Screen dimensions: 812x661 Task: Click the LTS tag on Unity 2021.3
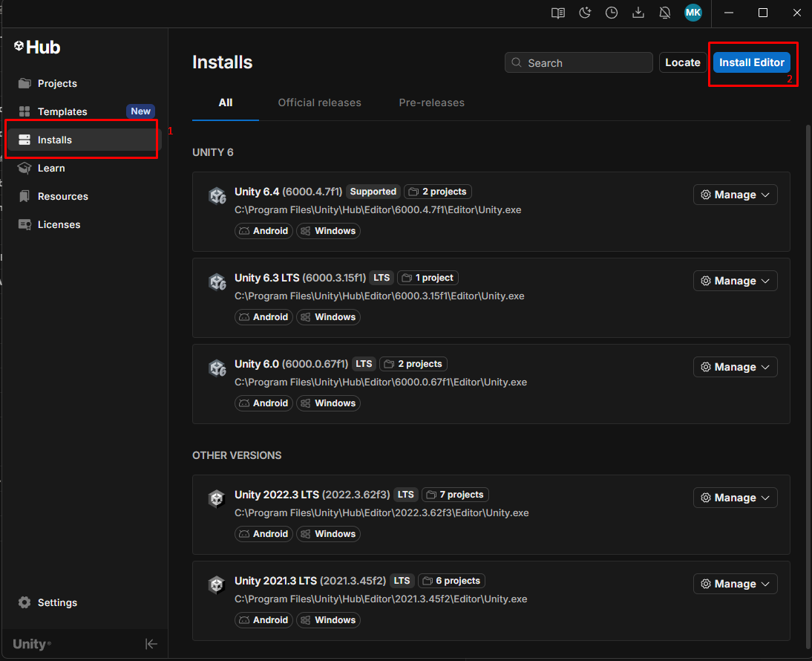[x=402, y=581]
